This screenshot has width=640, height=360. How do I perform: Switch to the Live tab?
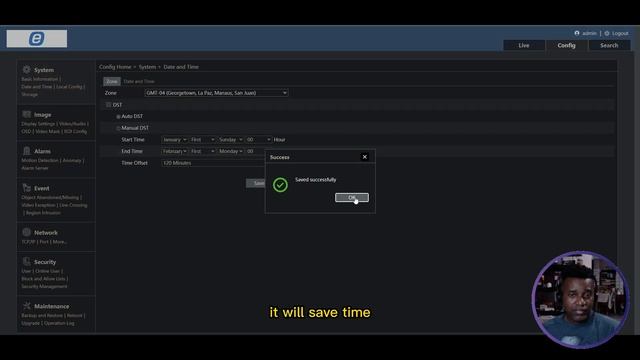tap(524, 45)
